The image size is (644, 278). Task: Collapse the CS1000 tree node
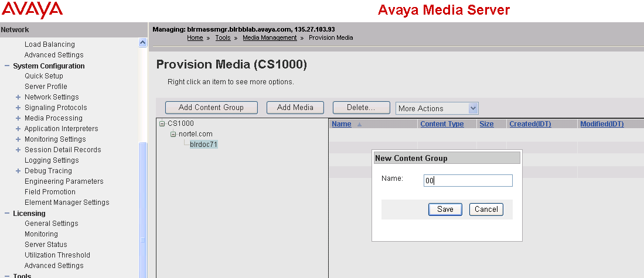click(162, 123)
